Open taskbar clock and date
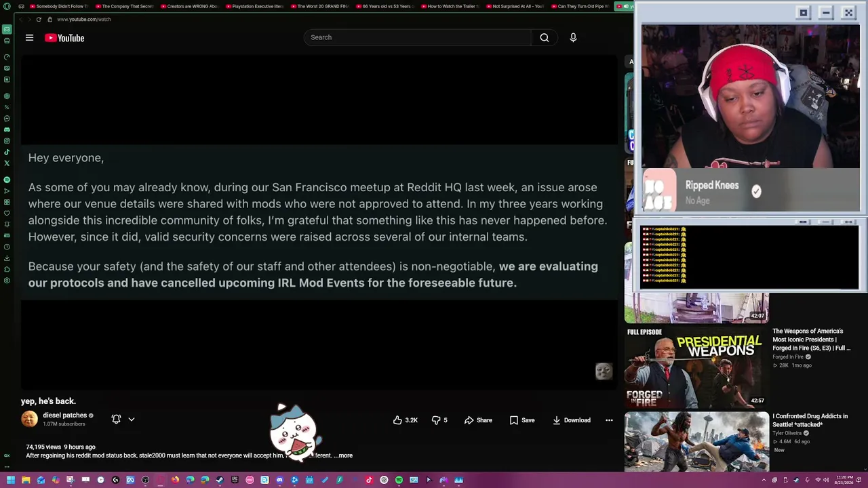The width and height of the screenshot is (868, 488). pos(845,481)
